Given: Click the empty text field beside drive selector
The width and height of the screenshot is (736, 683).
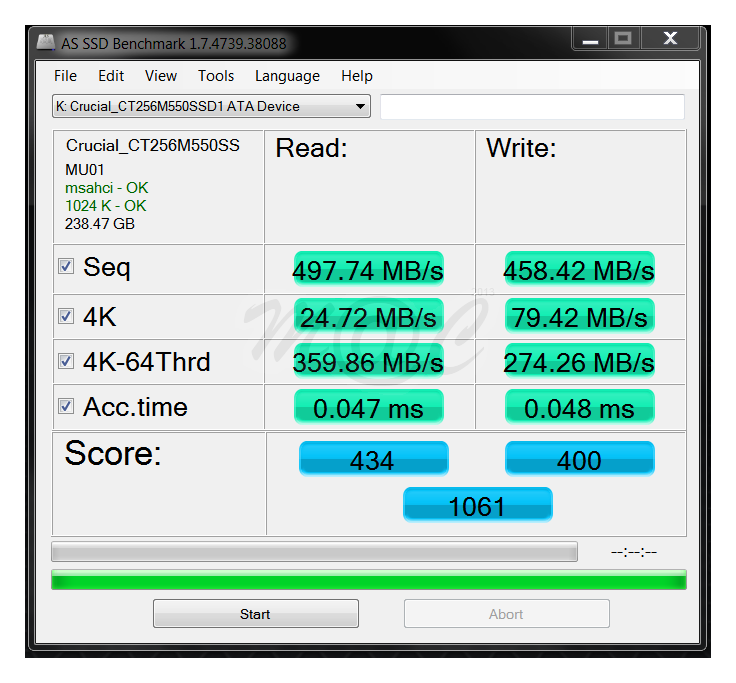Looking at the screenshot, I should 532,107.
